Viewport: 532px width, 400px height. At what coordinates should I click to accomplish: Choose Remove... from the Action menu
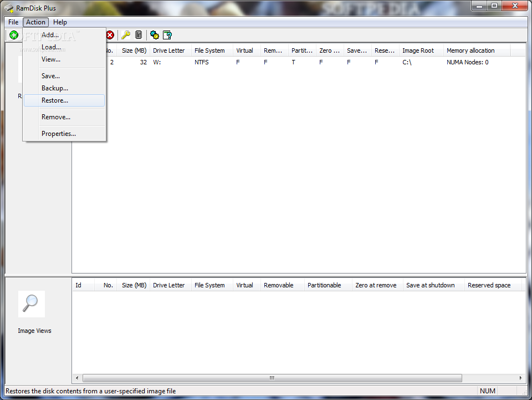coord(64,117)
